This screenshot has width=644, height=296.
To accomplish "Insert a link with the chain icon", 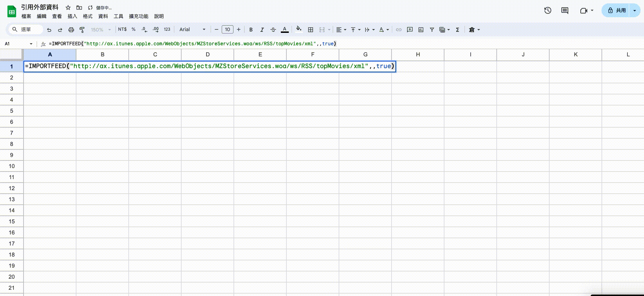I will coord(399,30).
